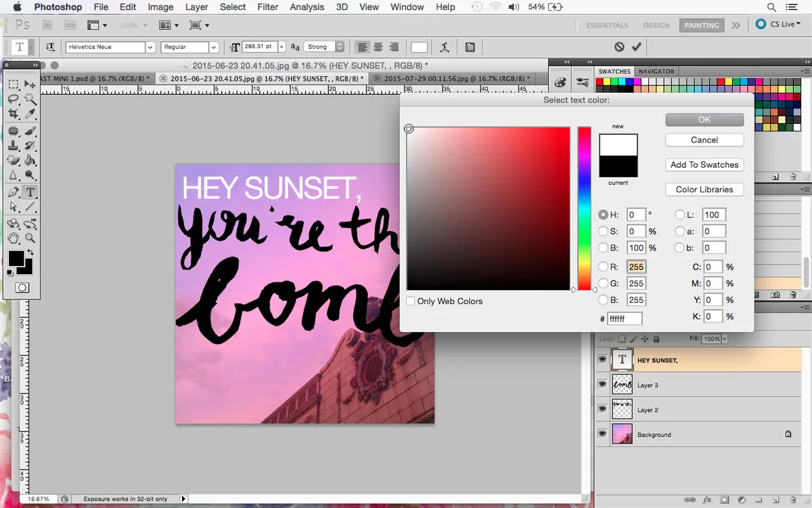This screenshot has height=508, width=812.
Task: Click the center text alignment icon
Action: tap(378, 47)
